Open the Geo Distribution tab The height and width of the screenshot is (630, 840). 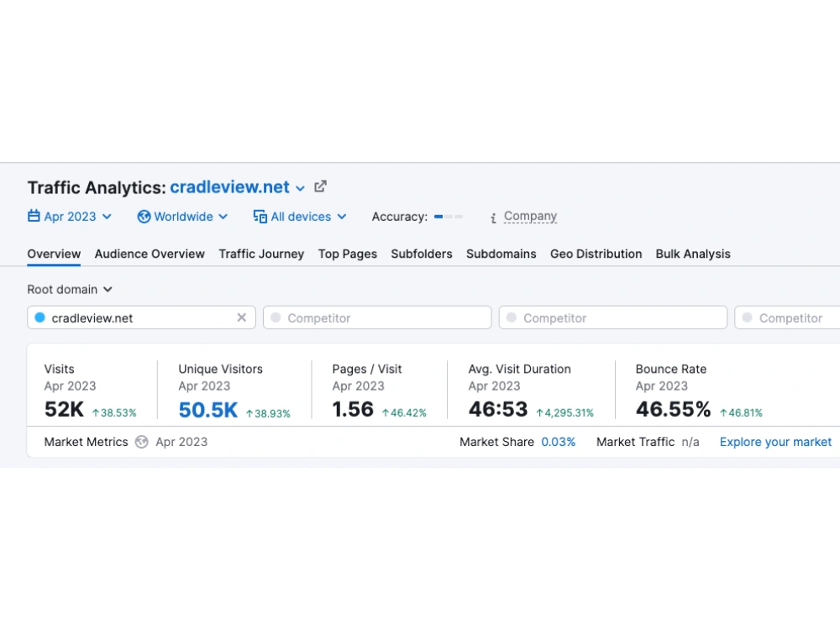pos(596,254)
